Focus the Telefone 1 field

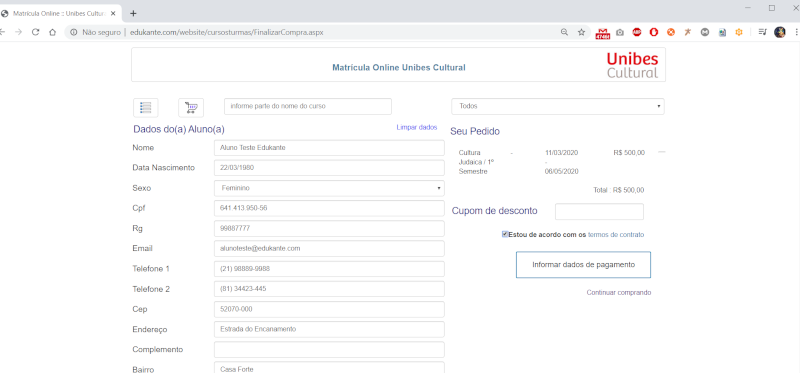click(x=329, y=269)
